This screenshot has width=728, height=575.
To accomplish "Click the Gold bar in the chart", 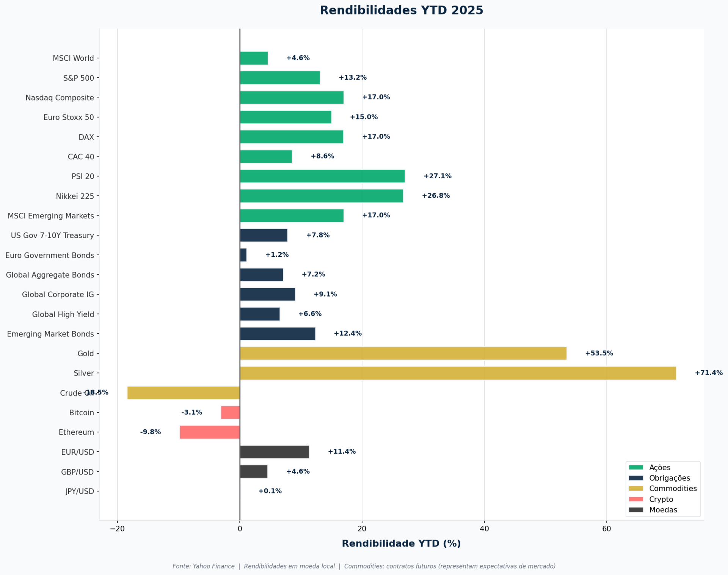I will coord(403,353).
